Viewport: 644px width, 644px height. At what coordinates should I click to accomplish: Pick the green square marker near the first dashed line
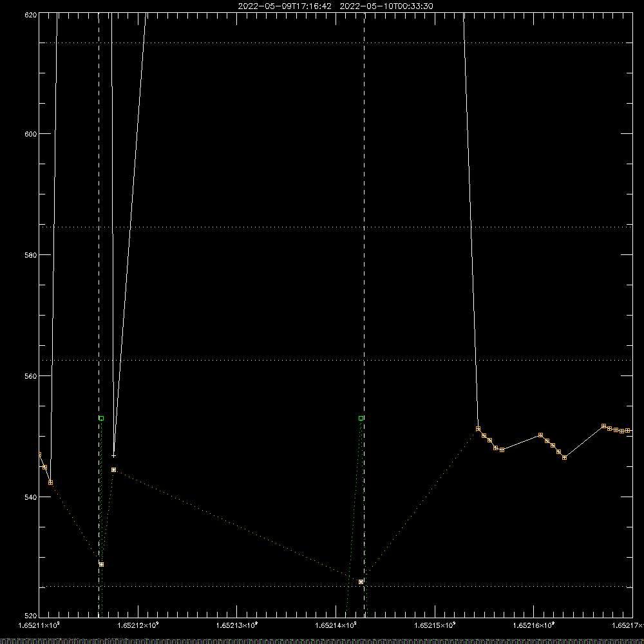(x=102, y=419)
